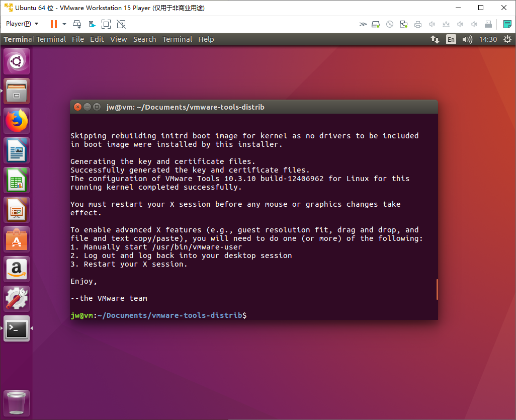Click the Amazon launcher icon
516x420 pixels.
[x=17, y=269]
